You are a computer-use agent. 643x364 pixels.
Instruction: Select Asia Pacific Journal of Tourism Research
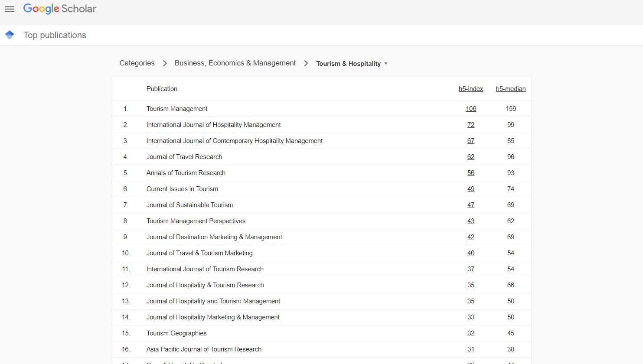(204, 349)
